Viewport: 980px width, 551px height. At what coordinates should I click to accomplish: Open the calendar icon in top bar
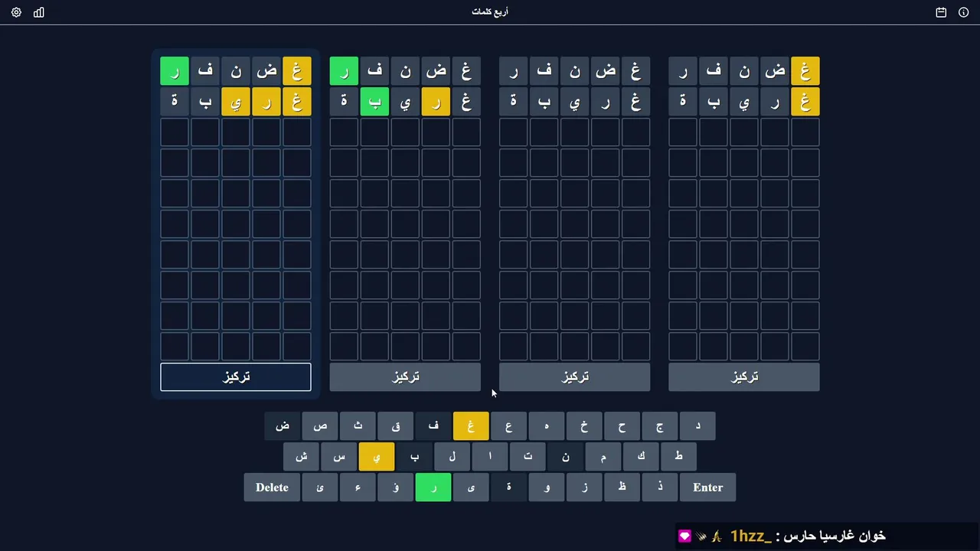pos(941,12)
